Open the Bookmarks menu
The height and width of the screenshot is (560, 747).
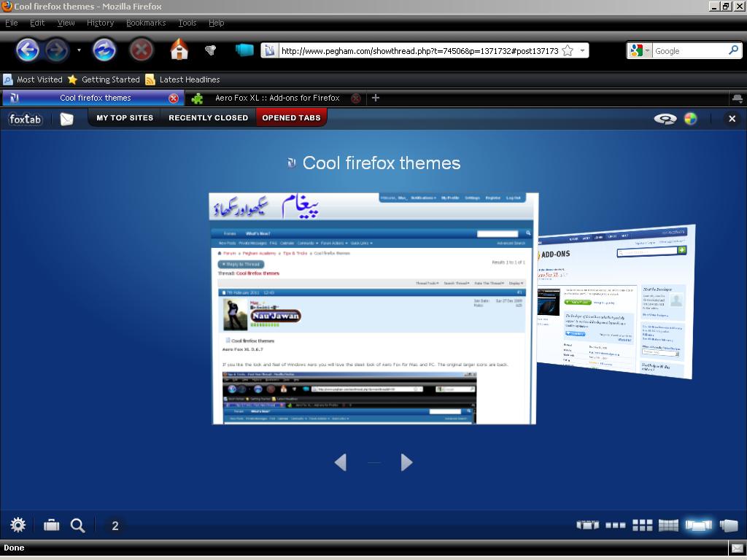tap(146, 23)
